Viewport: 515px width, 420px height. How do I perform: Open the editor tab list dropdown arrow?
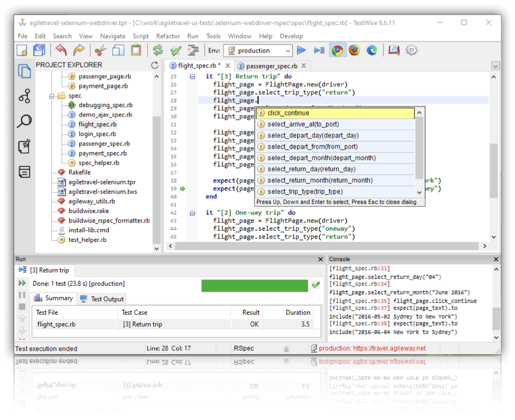[x=495, y=66]
